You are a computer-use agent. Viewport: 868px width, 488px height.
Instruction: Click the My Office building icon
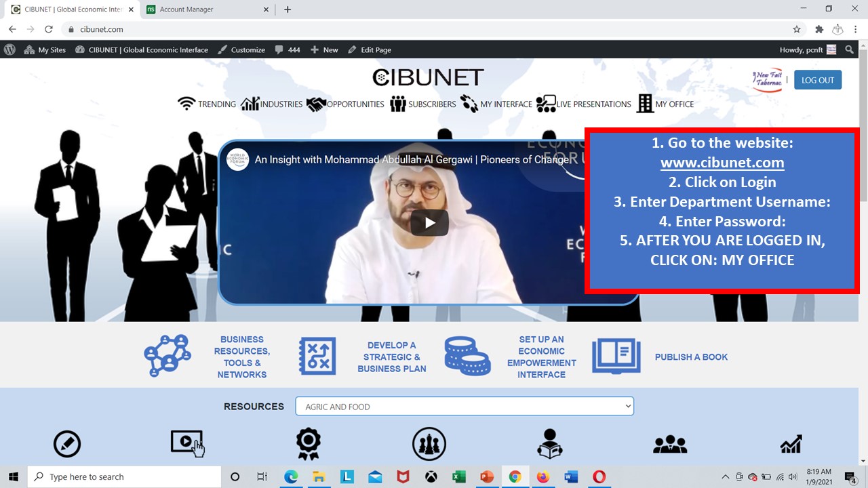[x=645, y=104]
